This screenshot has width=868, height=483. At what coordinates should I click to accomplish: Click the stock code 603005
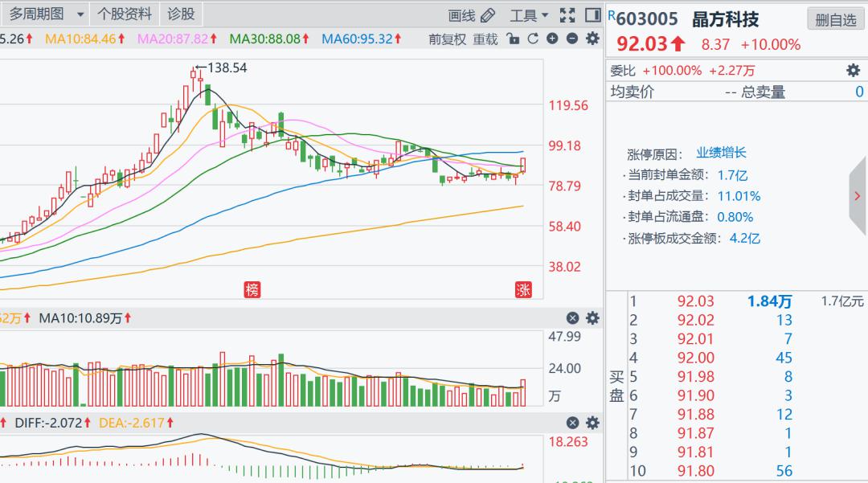646,18
